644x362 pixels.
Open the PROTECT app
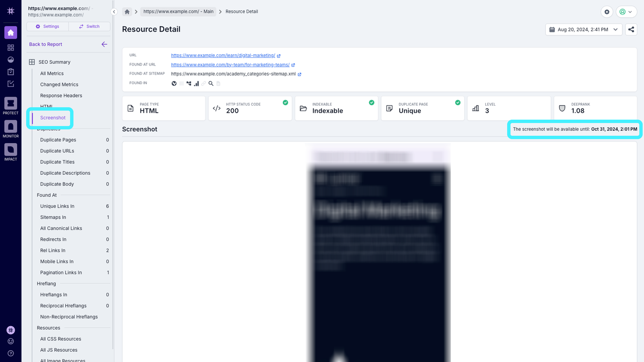tap(11, 106)
